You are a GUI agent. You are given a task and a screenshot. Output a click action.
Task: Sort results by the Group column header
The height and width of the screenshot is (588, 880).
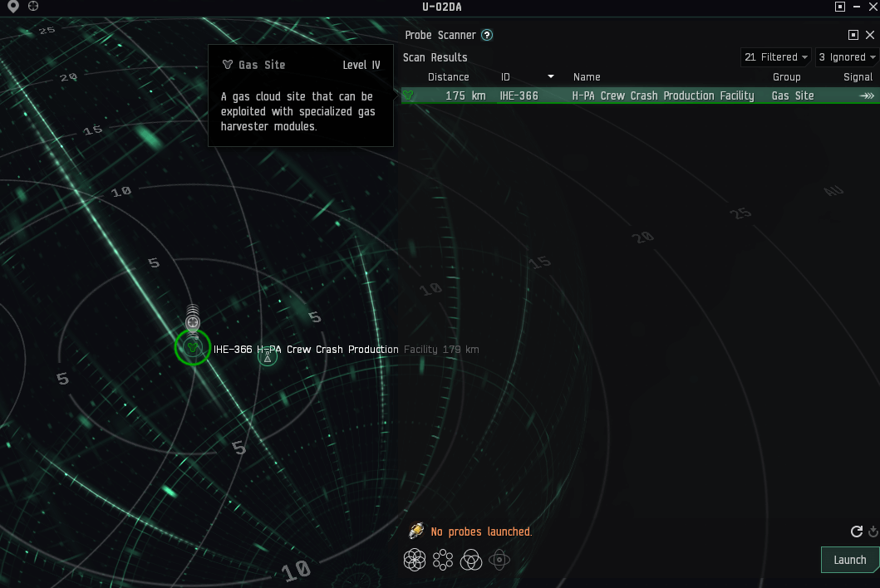(x=787, y=76)
